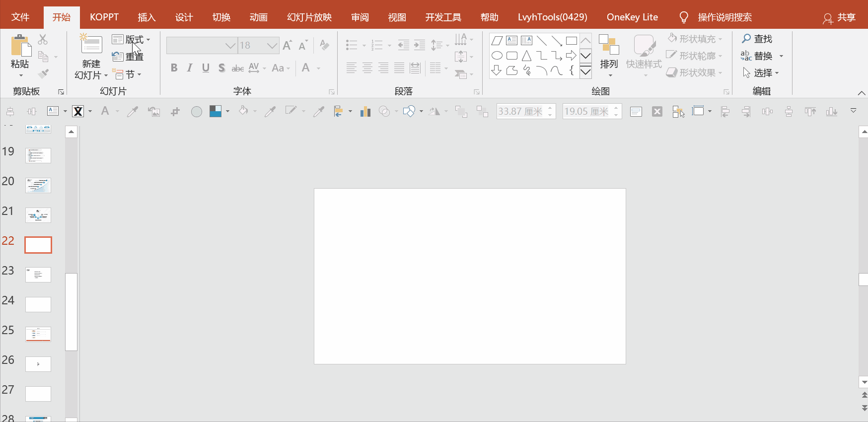Click the bar chart icon in quick toolbar
Image resolution: width=868 pixels, height=422 pixels.
pyautogui.click(x=365, y=112)
